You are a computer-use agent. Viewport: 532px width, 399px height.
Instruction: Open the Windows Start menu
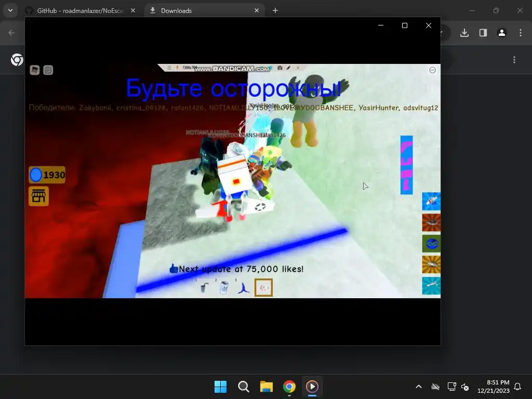[220, 387]
